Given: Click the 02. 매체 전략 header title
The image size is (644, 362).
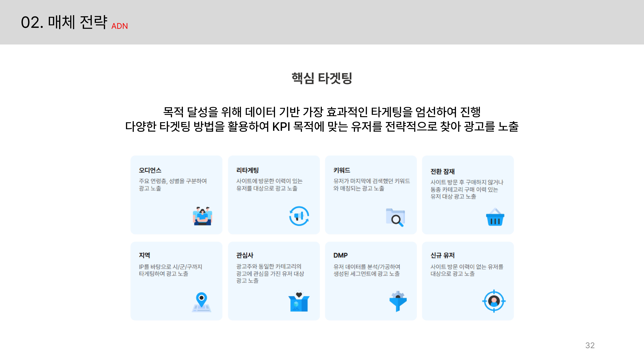Looking at the screenshot, I should [64, 23].
